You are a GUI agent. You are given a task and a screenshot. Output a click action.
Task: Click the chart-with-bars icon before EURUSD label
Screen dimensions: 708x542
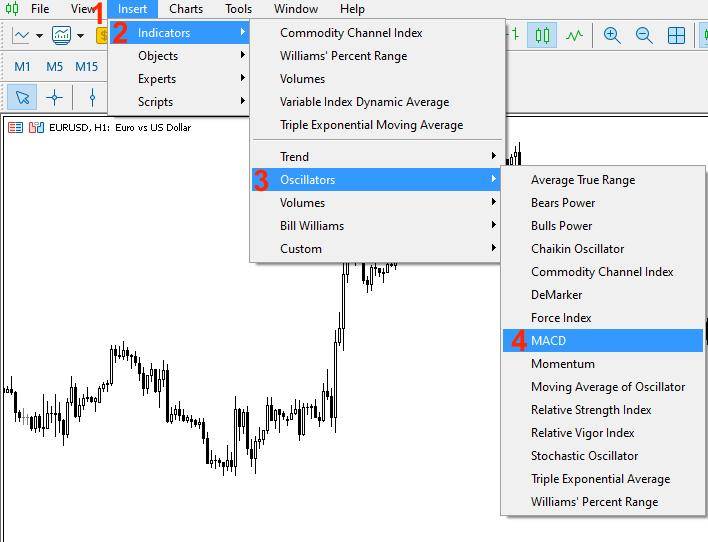pyautogui.click(x=36, y=128)
